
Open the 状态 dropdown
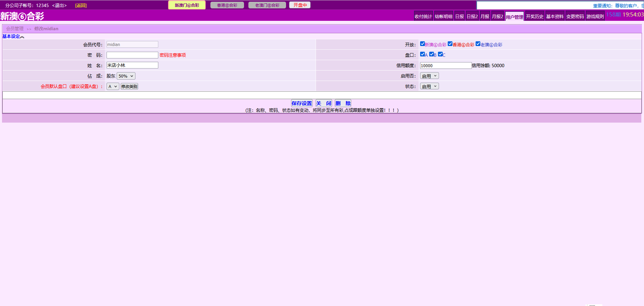430,87
